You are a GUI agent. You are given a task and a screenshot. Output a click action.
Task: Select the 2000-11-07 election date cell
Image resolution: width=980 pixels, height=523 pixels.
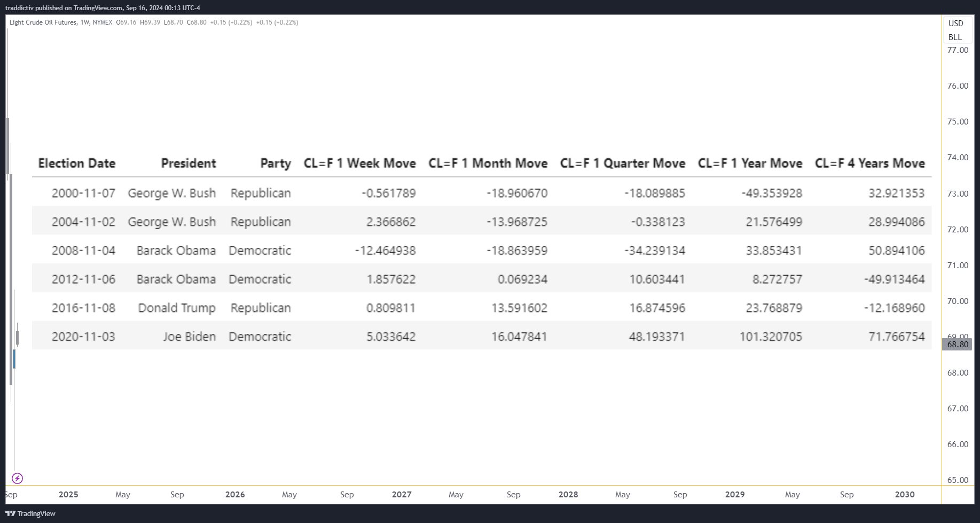click(x=83, y=193)
